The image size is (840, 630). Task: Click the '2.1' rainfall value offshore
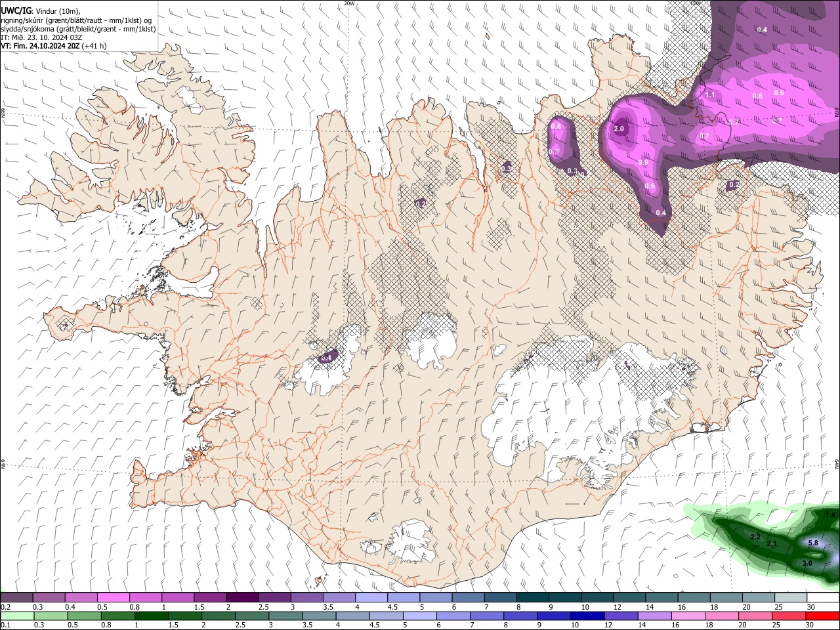(772, 544)
